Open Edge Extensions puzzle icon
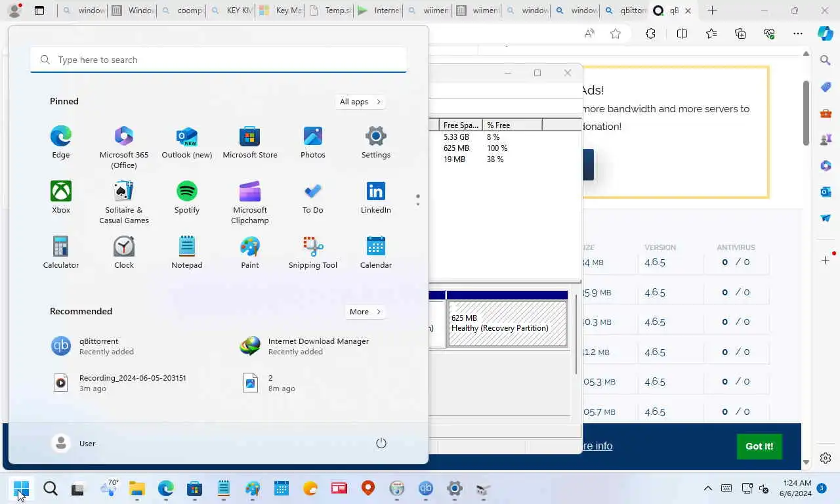840x504 pixels. [650, 33]
